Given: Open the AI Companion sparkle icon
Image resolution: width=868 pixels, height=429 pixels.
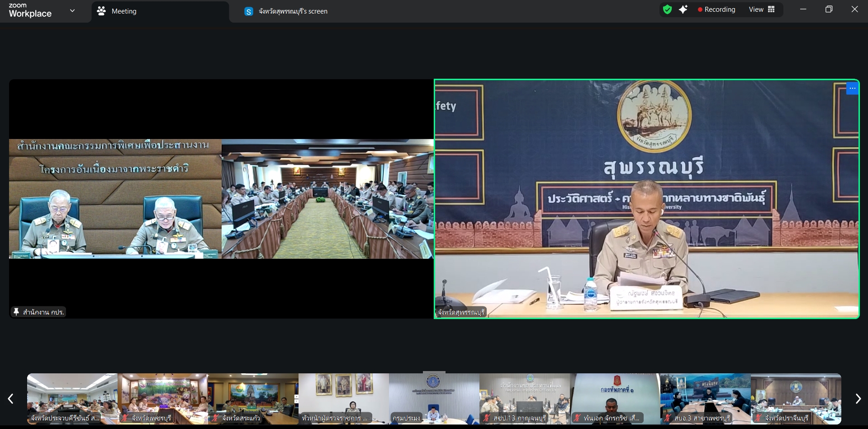Looking at the screenshot, I should [x=683, y=10].
